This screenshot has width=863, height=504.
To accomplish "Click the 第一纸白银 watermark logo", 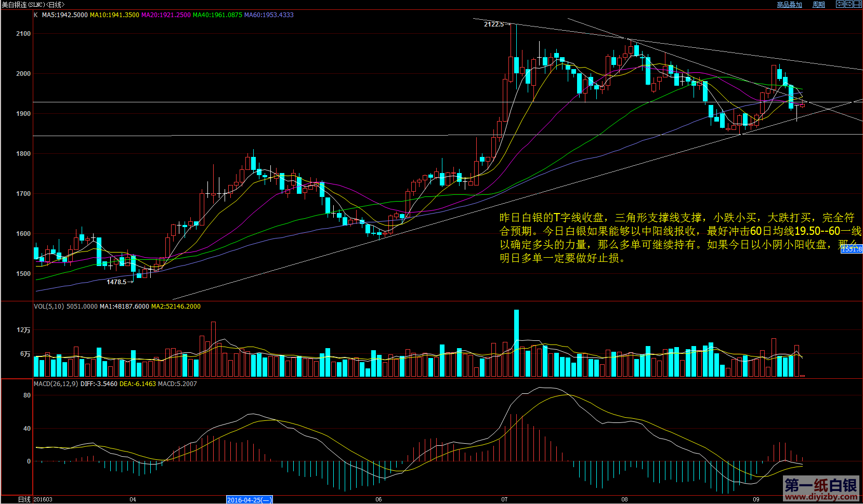I will [x=820, y=489].
